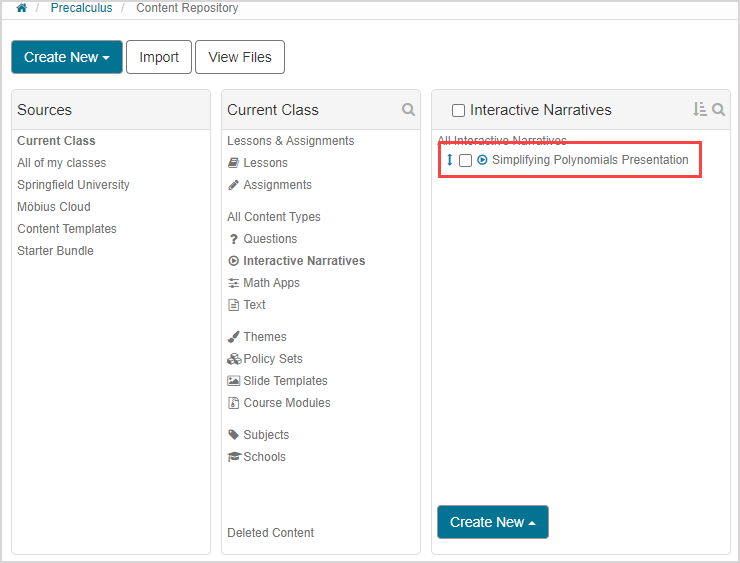The width and height of the screenshot is (740, 563).
Task: Click the Import button
Action: click(159, 57)
